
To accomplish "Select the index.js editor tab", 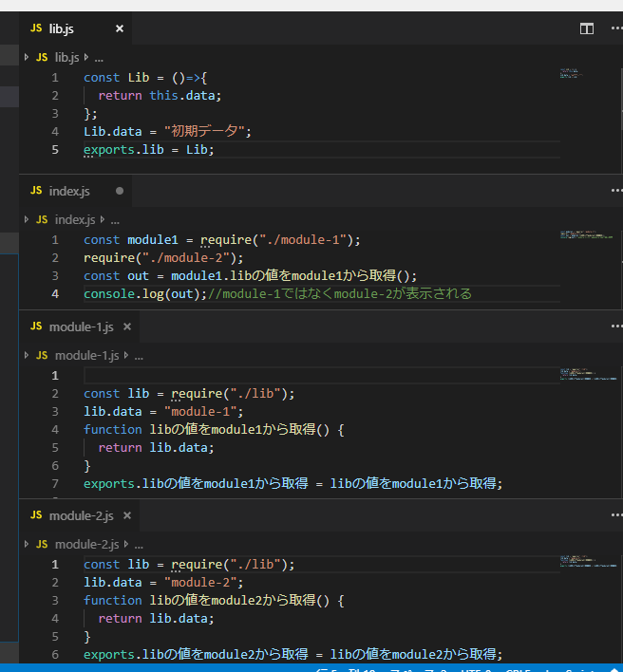I will click(x=76, y=191).
